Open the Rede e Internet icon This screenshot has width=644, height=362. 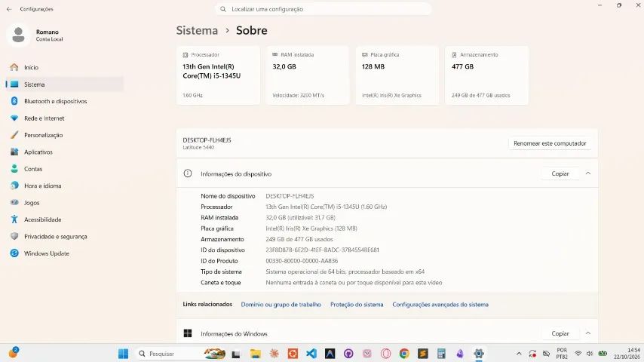tap(14, 118)
